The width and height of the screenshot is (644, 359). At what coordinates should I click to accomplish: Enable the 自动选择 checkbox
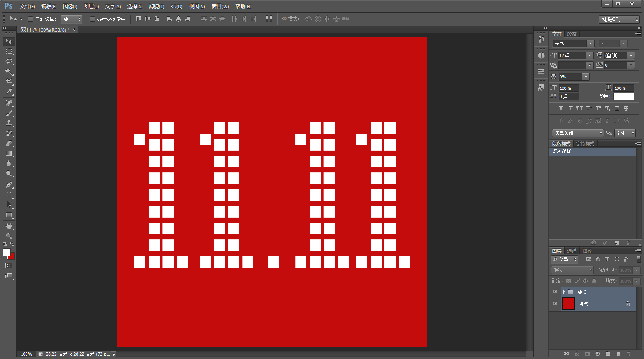[30, 19]
